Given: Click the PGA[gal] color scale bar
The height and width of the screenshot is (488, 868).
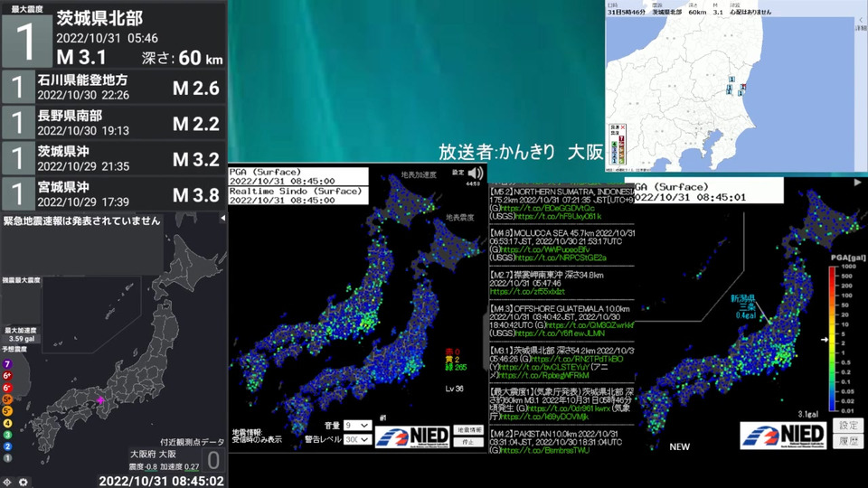Looking at the screenshot, I should [833, 338].
